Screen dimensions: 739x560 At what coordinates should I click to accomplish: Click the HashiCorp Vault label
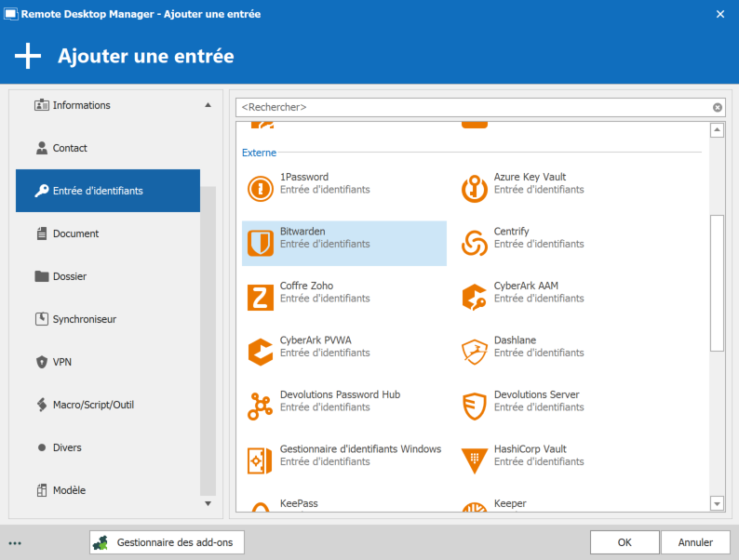[x=531, y=449]
